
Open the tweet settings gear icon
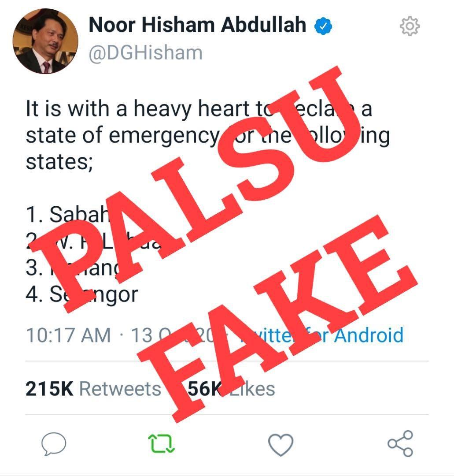[410, 26]
